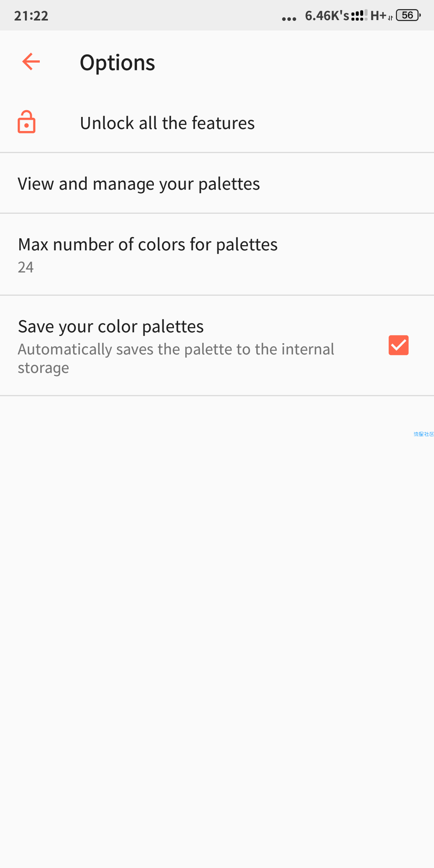Tap the battery indicator showing 56
The width and height of the screenshot is (434, 868).
pyautogui.click(x=408, y=15)
